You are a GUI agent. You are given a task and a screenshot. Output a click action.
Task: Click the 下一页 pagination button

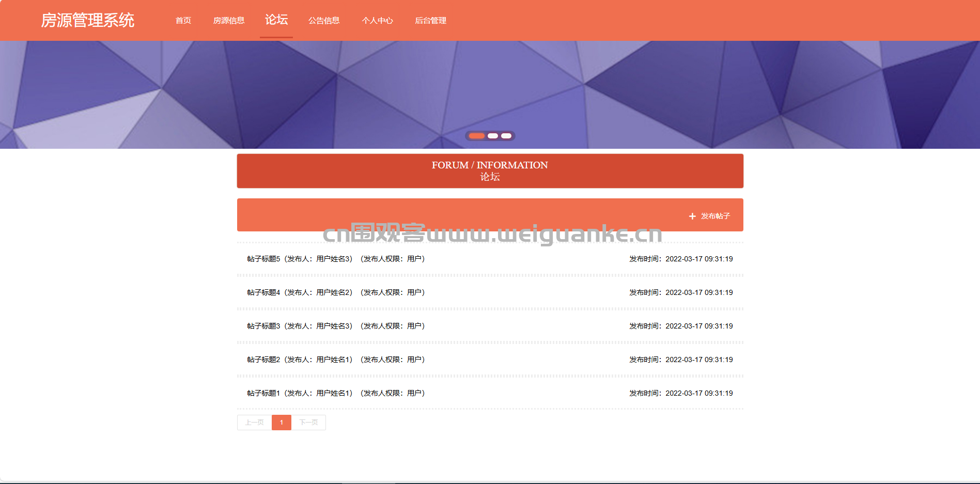point(308,423)
